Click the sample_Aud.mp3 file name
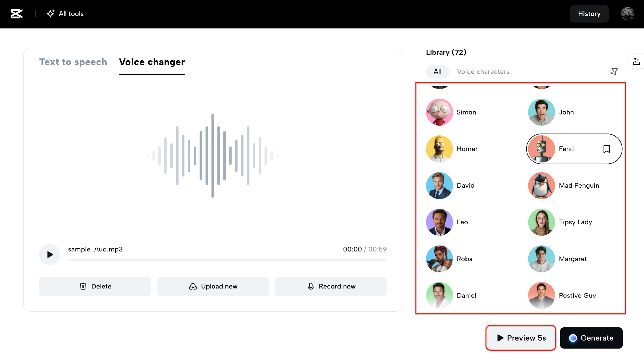 tap(95, 249)
